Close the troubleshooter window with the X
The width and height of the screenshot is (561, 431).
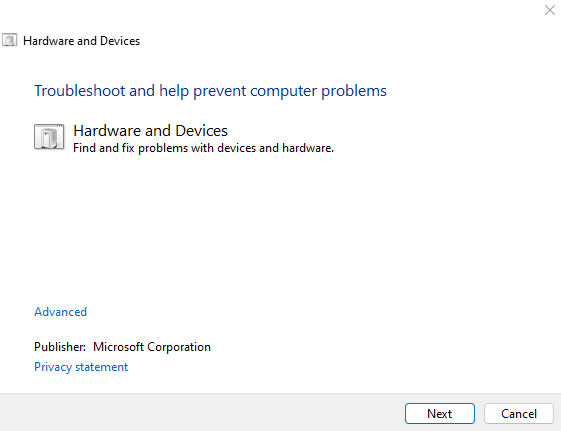tap(550, 10)
